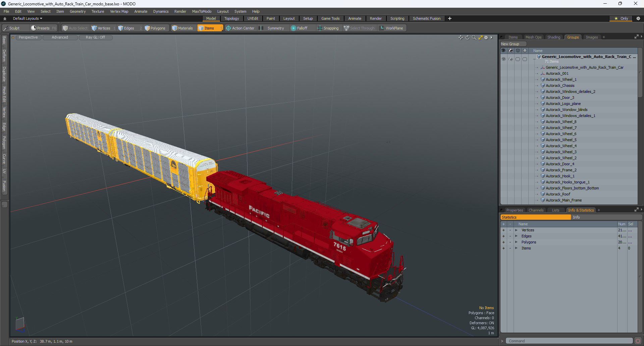Select Autorack_Chassis in the group list
This screenshot has width=644, height=346.
coord(560,85)
